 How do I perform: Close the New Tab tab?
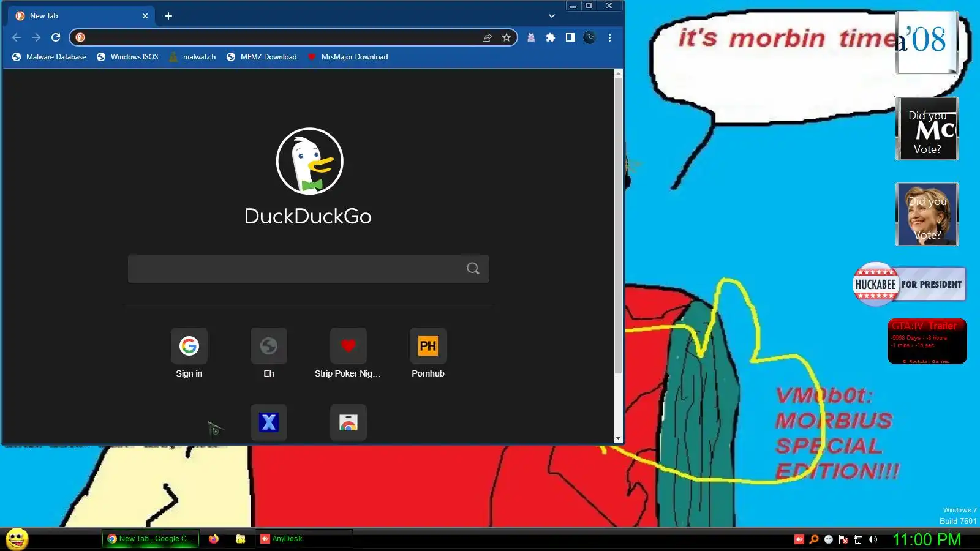tap(145, 16)
